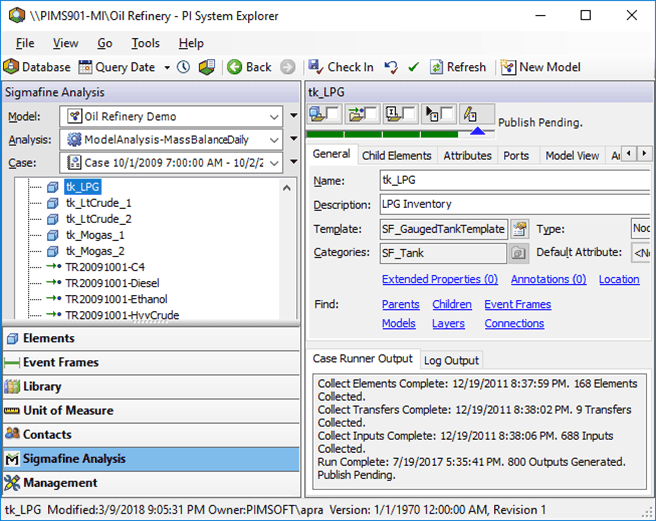656x521 pixels.
Task: Open the Type dropdown field
Action: click(x=641, y=228)
